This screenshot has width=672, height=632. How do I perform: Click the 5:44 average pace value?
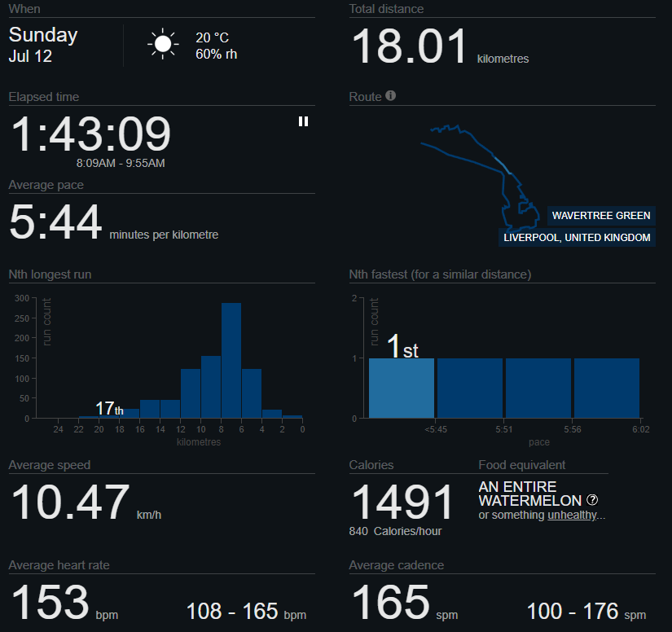(55, 222)
